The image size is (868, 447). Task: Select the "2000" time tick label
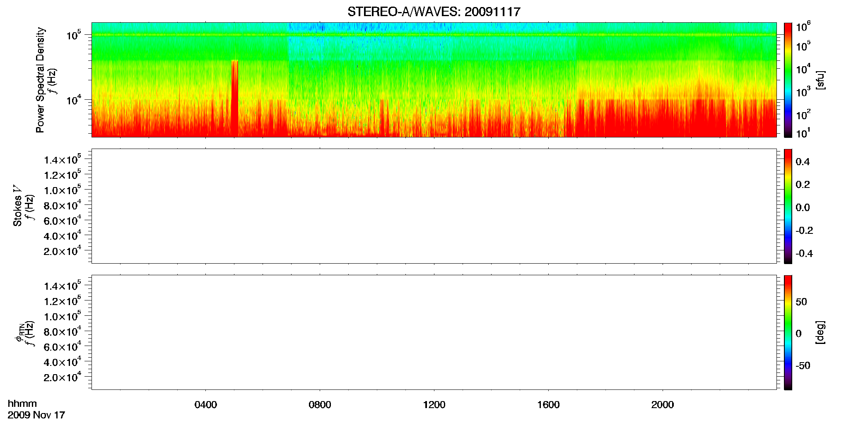[663, 405]
